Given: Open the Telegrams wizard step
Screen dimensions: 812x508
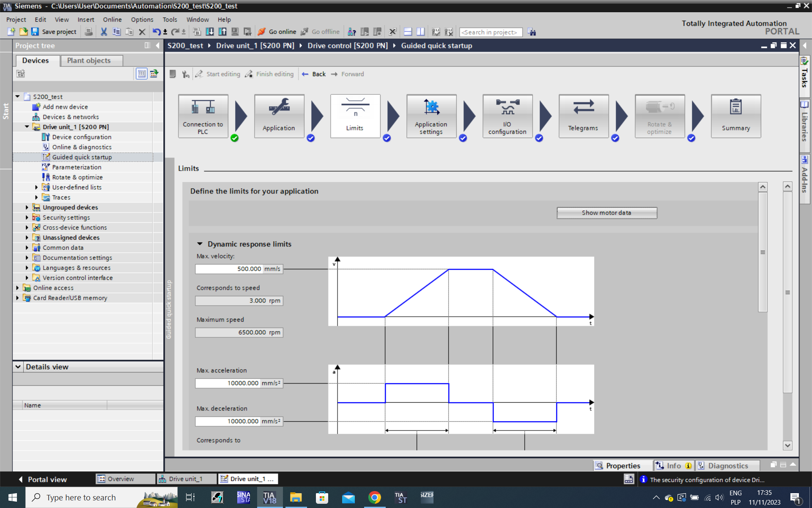Looking at the screenshot, I should click(x=583, y=116).
